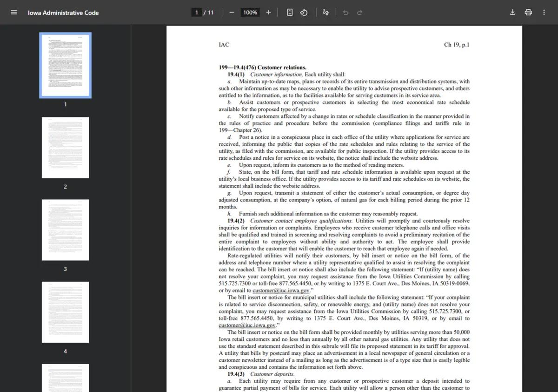Image resolution: width=558 pixels, height=392 pixels.
Task: Click the IAC header text
Action: pyautogui.click(x=224, y=45)
